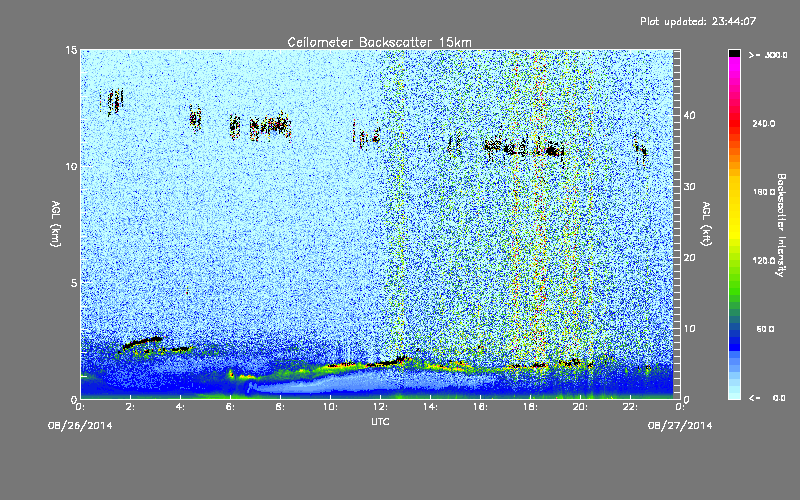This screenshot has width=800, height=500.
Task: Click the "240.0" colorbar label
Action: point(764,124)
